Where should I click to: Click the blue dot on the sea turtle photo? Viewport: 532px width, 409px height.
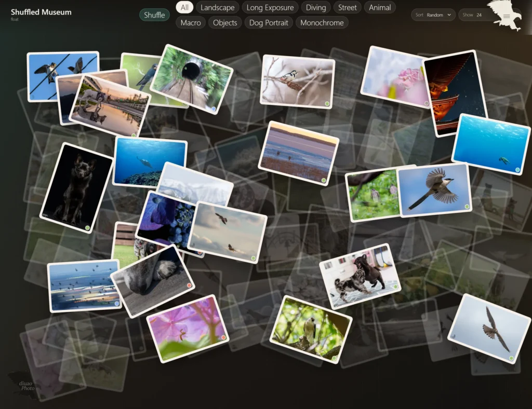[517, 170]
